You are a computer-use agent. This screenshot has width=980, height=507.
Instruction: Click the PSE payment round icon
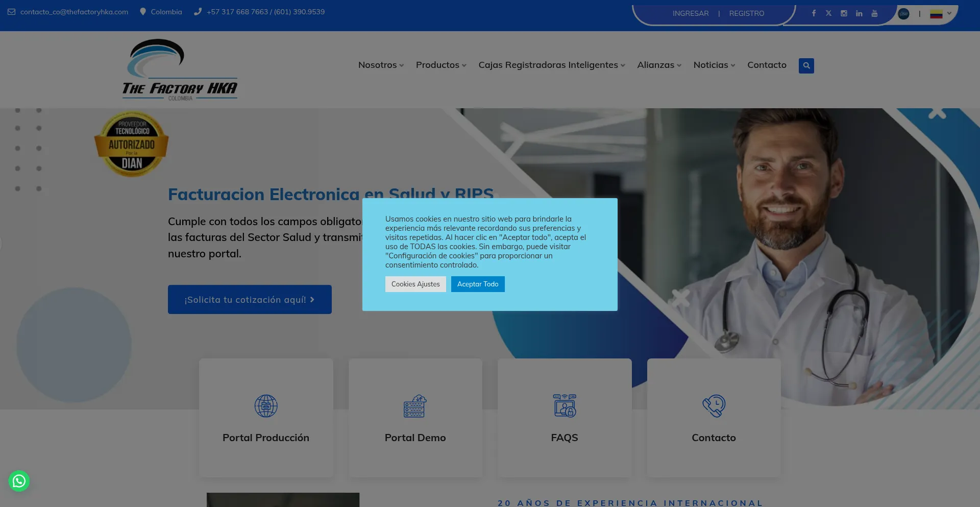(903, 14)
